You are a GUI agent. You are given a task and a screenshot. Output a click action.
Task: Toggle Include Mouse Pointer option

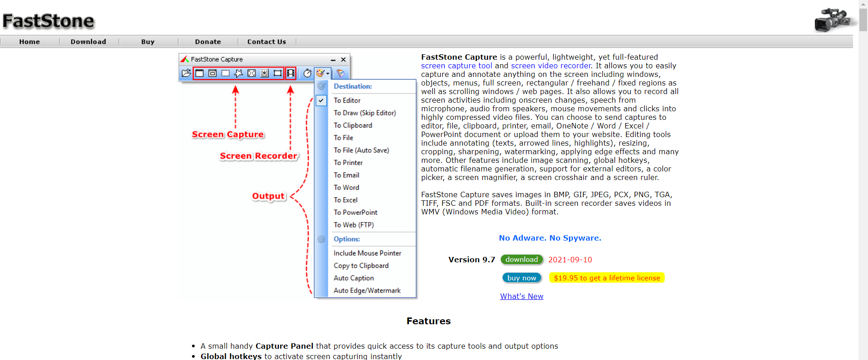(x=367, y=253)
